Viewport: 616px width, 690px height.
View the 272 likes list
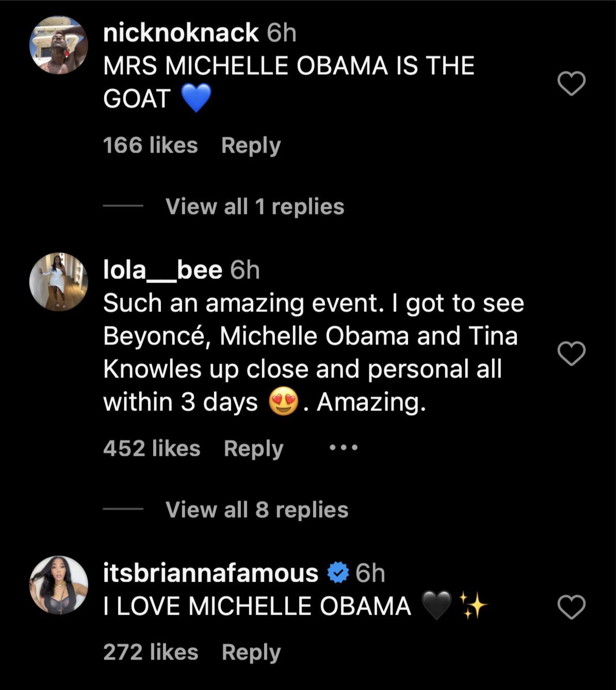[x=151, y=652]
